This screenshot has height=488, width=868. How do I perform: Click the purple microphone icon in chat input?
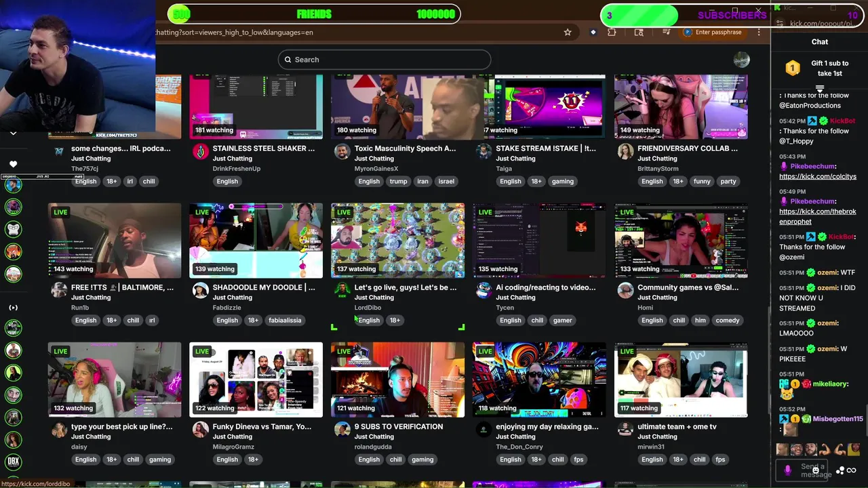click(x=787, y=470)
